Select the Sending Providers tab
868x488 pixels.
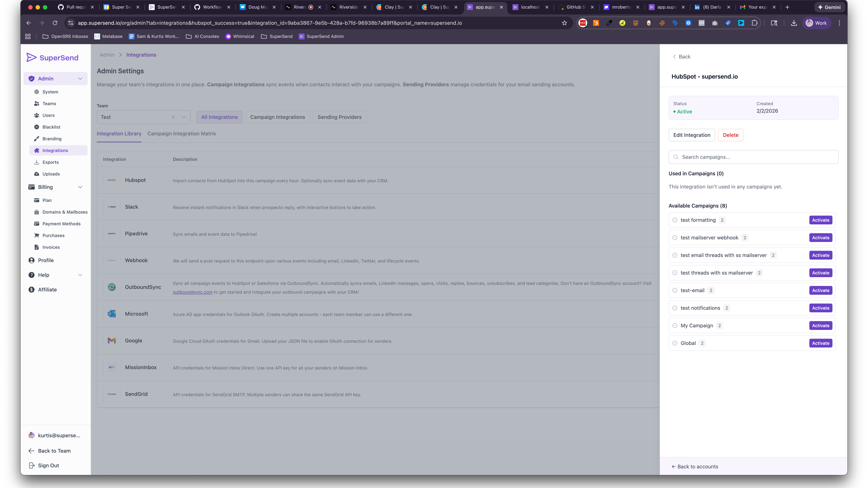point(339,117)
